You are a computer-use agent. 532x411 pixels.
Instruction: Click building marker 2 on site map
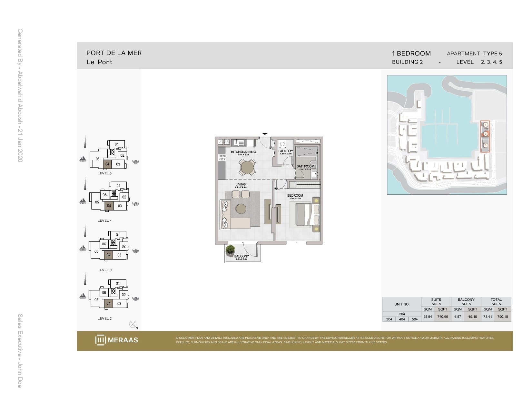(485, 134)
